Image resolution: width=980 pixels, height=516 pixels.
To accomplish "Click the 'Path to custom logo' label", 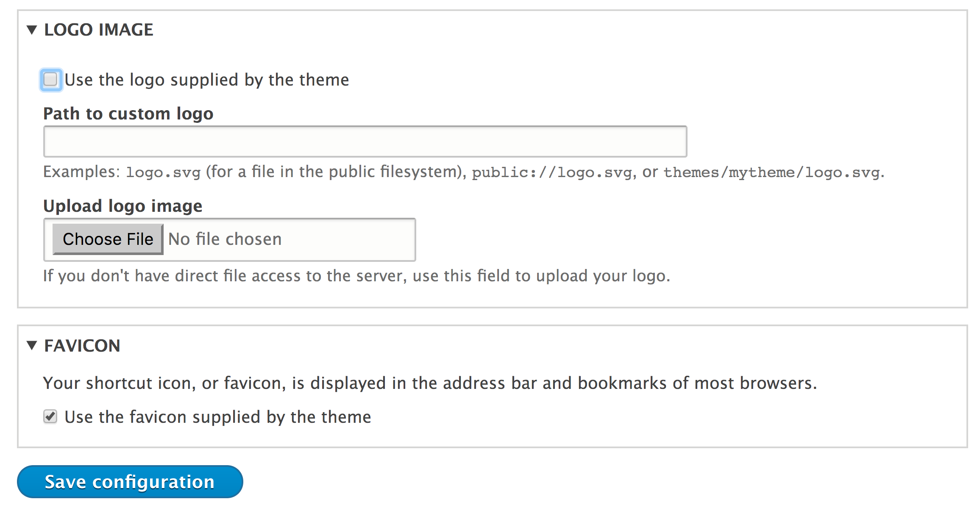I will pyautogui.click(x=128, y=114).
